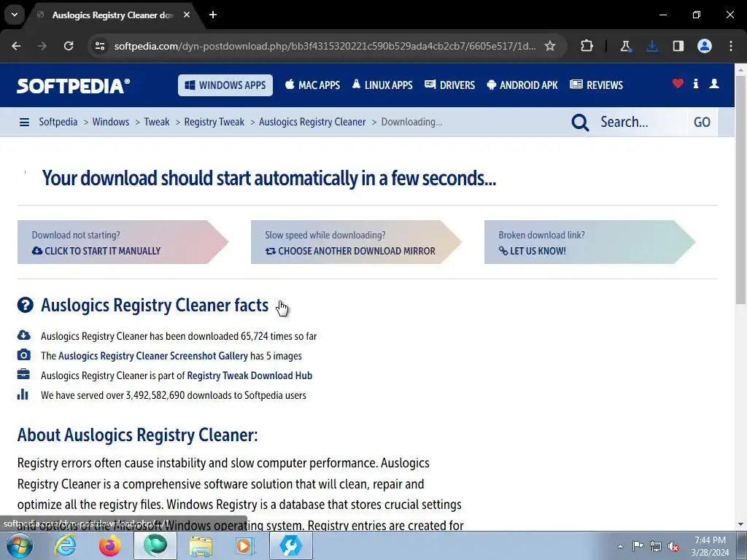Open Chrome Labs flask icon
This screenshot has height=560, width=747.
(625, 46)
